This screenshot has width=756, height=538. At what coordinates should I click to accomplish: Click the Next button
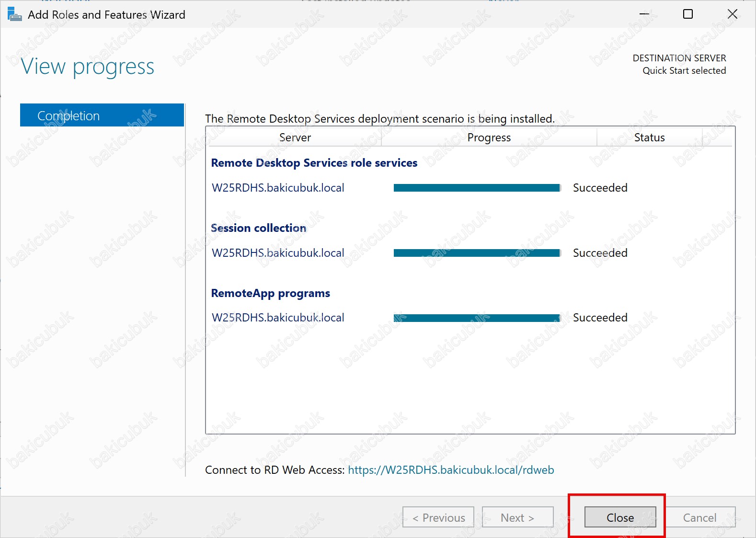[x=517, y=517]
